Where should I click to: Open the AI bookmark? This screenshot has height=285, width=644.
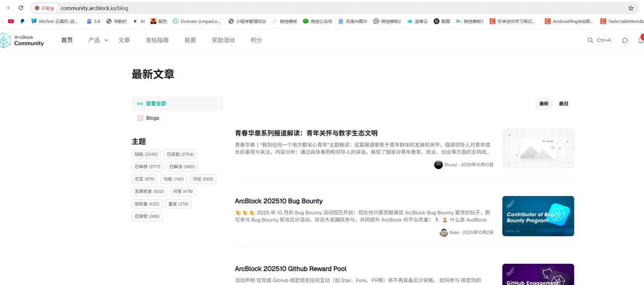(x=139, y=21)
